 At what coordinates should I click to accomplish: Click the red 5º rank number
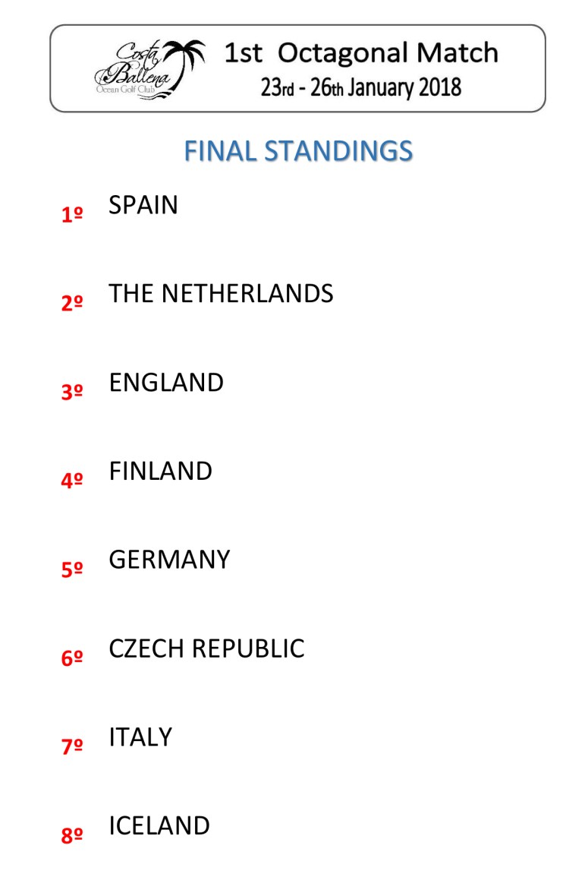(72, 569)
